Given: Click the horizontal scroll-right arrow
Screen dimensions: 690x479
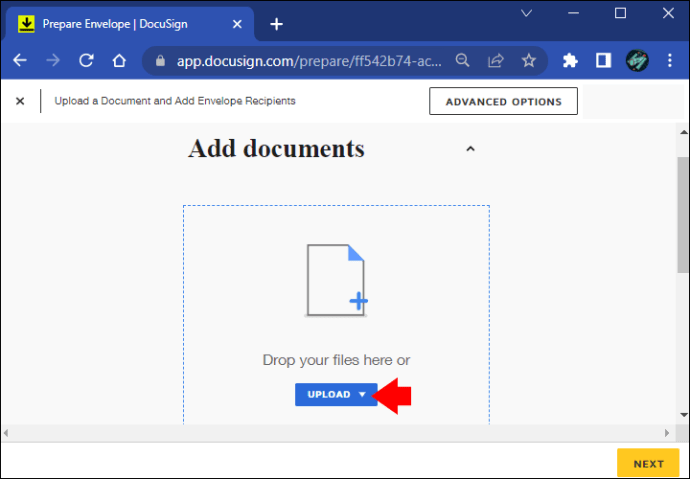Looking at the screenshot, I should [x=667, y=433].
